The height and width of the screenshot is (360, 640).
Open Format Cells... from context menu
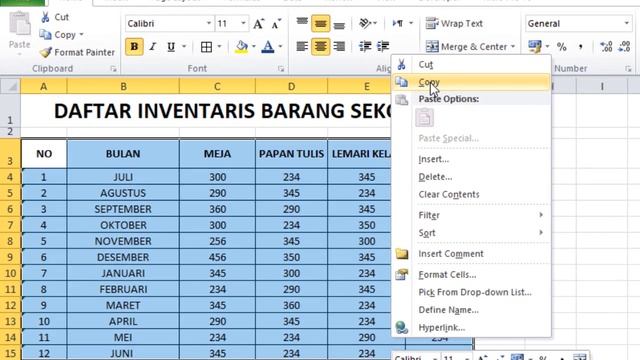pyautogui.click(x=471, y=275)
